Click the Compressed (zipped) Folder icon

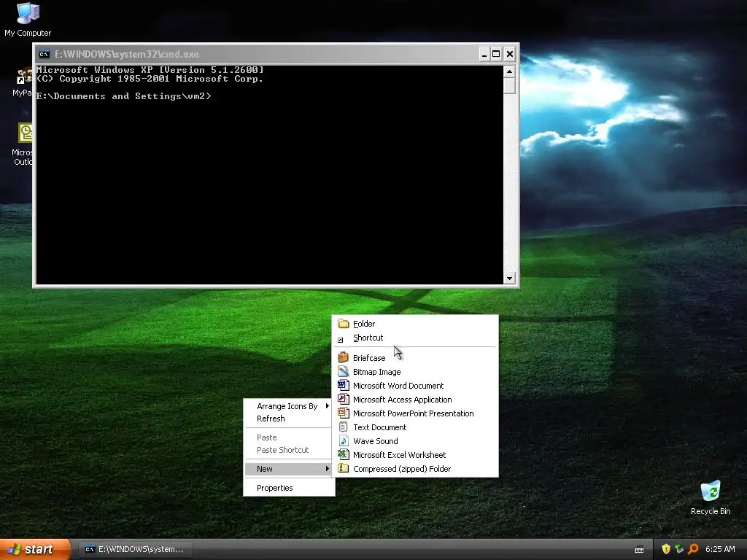pyautogui.click(x=343, y=469)
